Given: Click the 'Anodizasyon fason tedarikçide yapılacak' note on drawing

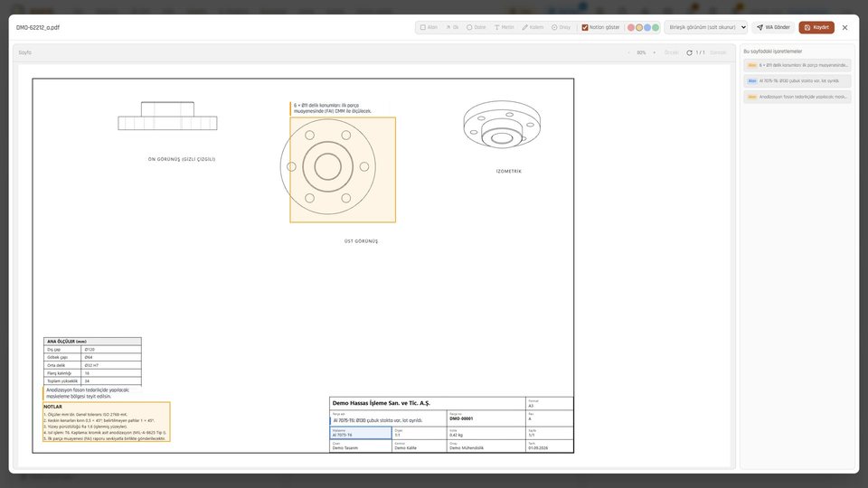Looking at the screenshot, I should click(x=88, y=393).
